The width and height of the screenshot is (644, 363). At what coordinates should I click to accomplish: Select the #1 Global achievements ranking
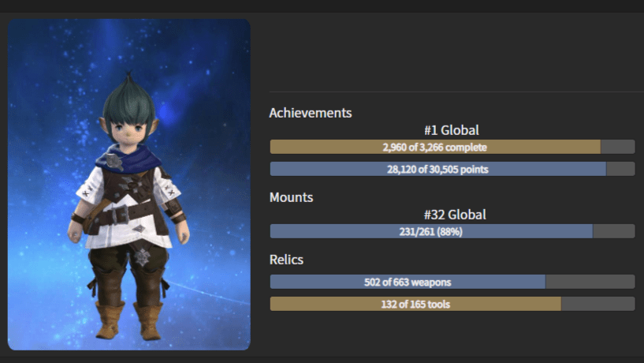[x=452, y=130]
